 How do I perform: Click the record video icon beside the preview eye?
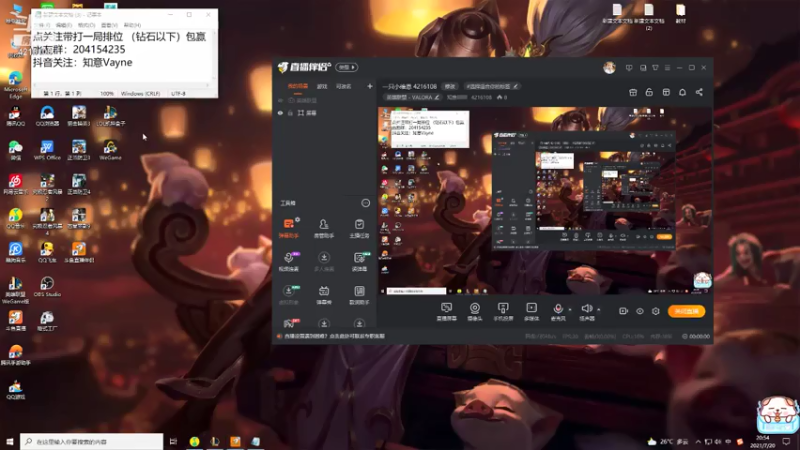[x=623, y=311]
